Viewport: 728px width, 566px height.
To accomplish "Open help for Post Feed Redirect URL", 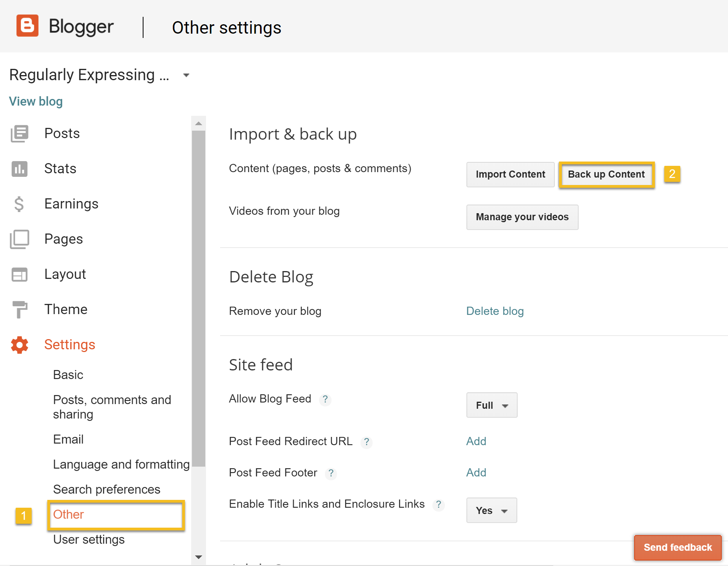I will 366,442.
